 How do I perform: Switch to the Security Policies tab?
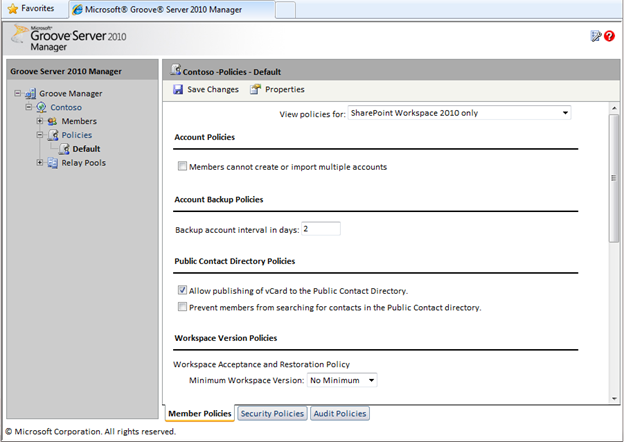point(272,413)
